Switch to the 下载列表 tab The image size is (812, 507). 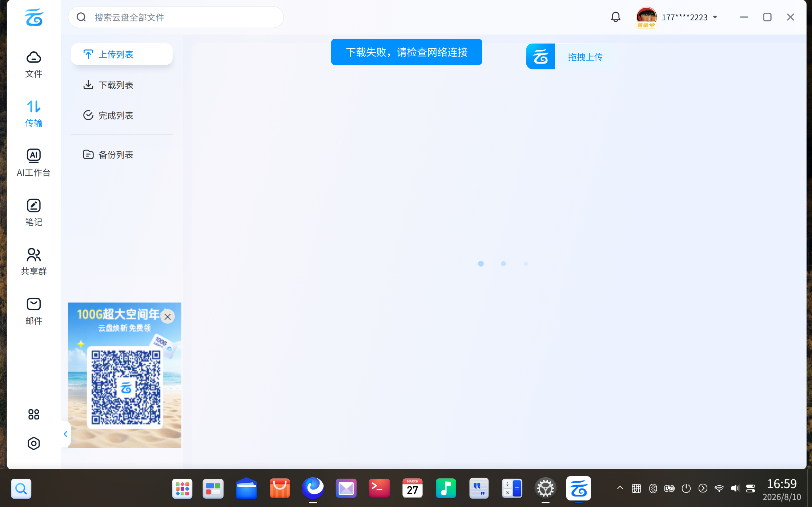(122, 85)
